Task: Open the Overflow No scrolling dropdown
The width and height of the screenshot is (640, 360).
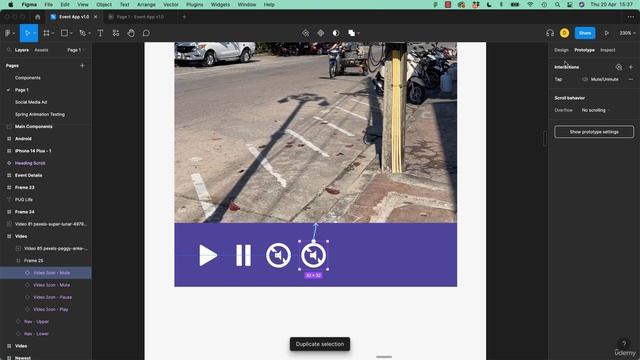Action: pos(596,110)
